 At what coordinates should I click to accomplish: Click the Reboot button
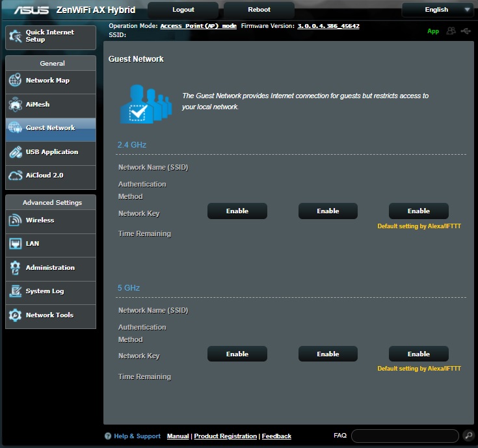point(259,10)
